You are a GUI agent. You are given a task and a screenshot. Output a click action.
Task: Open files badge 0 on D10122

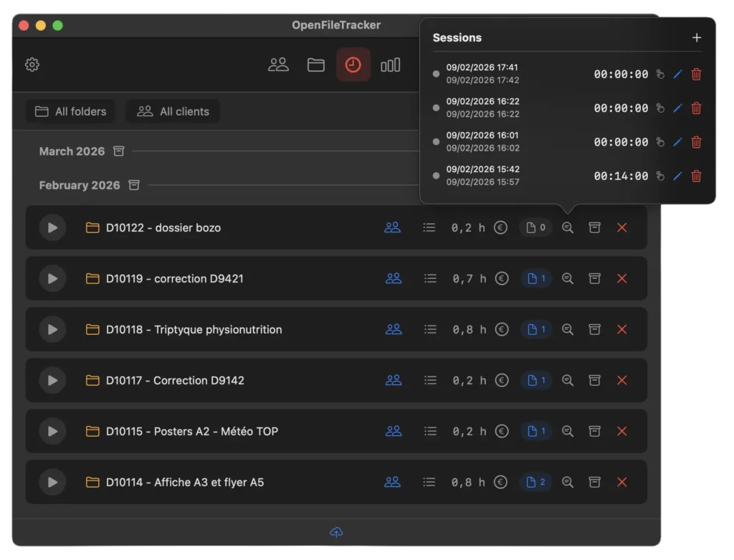point(535,227)
